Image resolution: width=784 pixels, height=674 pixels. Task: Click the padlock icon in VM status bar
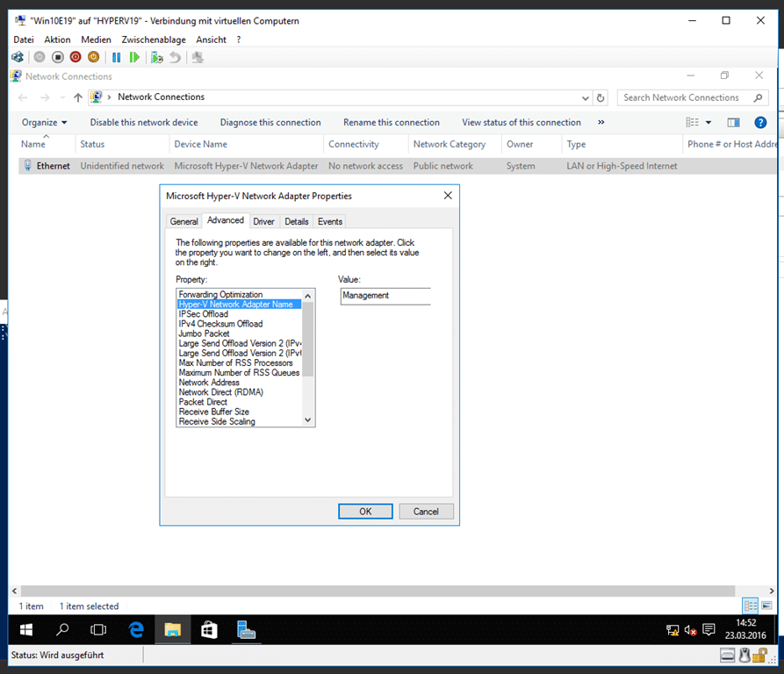[760, 655]
